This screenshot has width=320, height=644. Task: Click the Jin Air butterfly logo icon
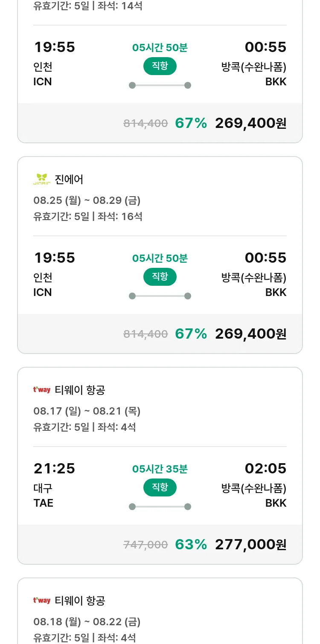pos(42,179)
